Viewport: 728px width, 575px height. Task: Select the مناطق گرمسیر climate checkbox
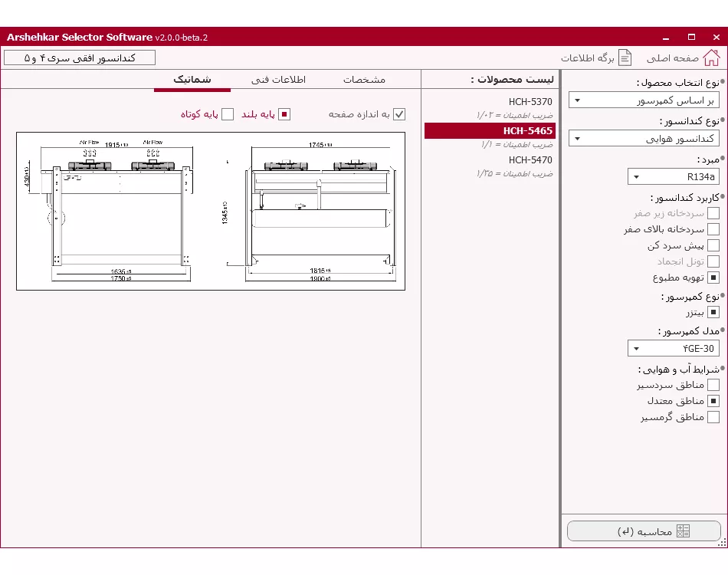tap(713, 417)
